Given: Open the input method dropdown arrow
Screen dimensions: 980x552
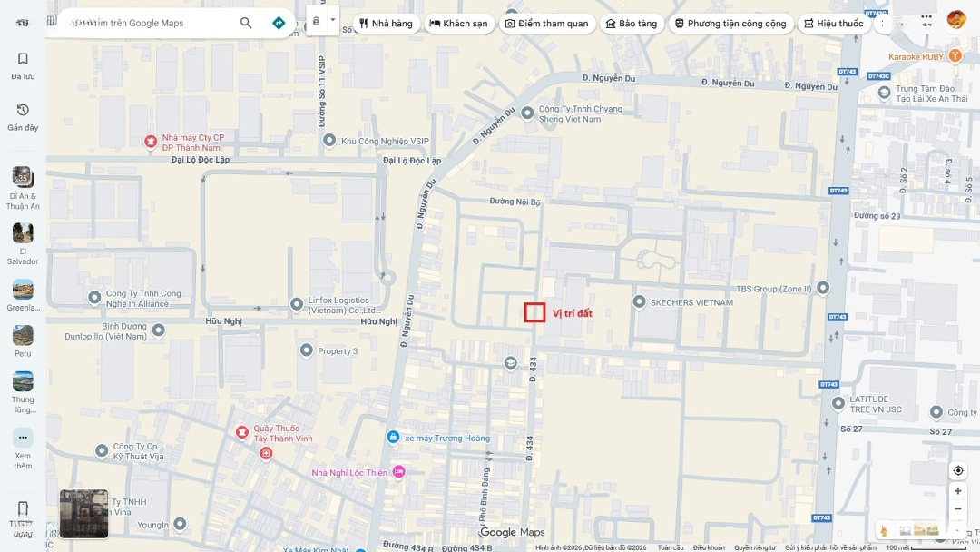Looking at the screenshot, I should click(x=333, y=19).
